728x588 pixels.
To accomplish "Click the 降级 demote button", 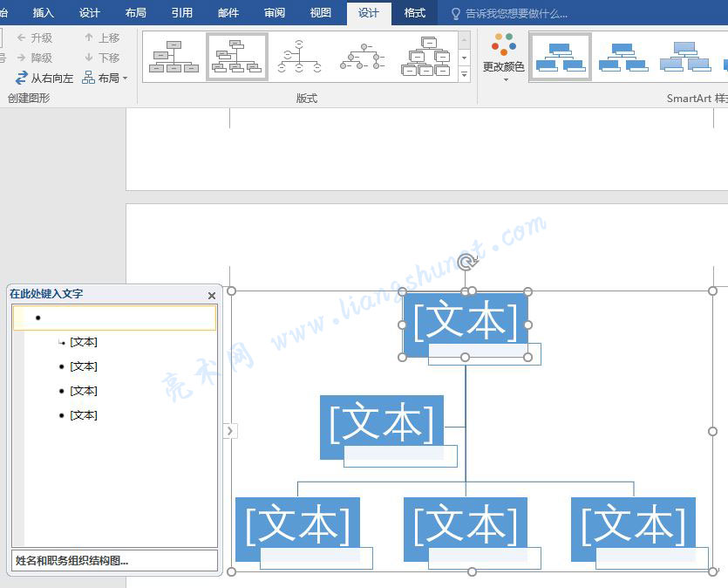I will [35, 58].
